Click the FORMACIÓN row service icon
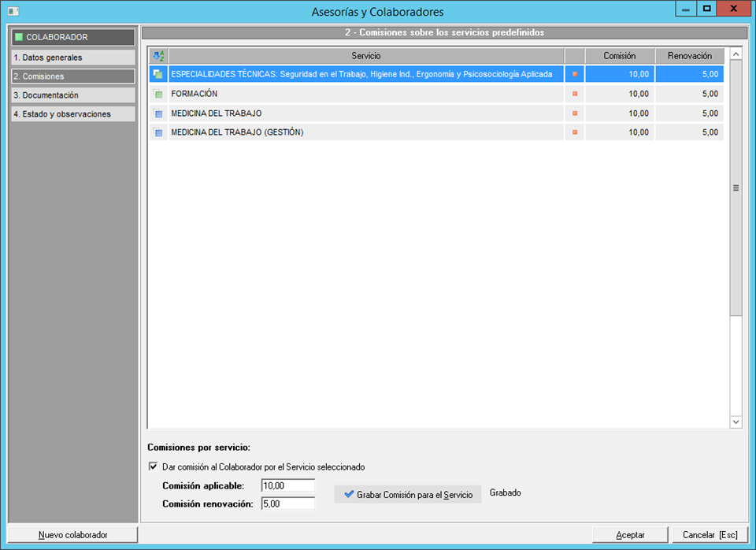Image resolution: width=756 pixels, height=550 pixels. pos(158,94)
